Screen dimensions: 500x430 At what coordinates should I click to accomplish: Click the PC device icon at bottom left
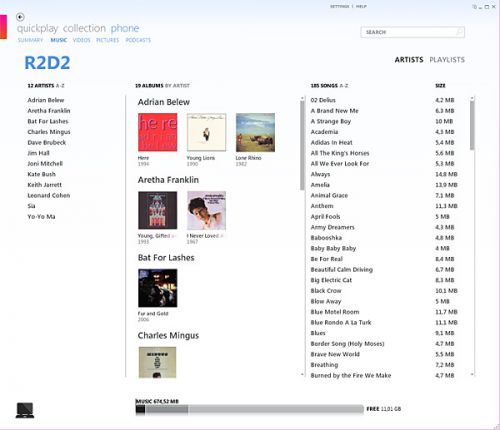click(25, 410)
